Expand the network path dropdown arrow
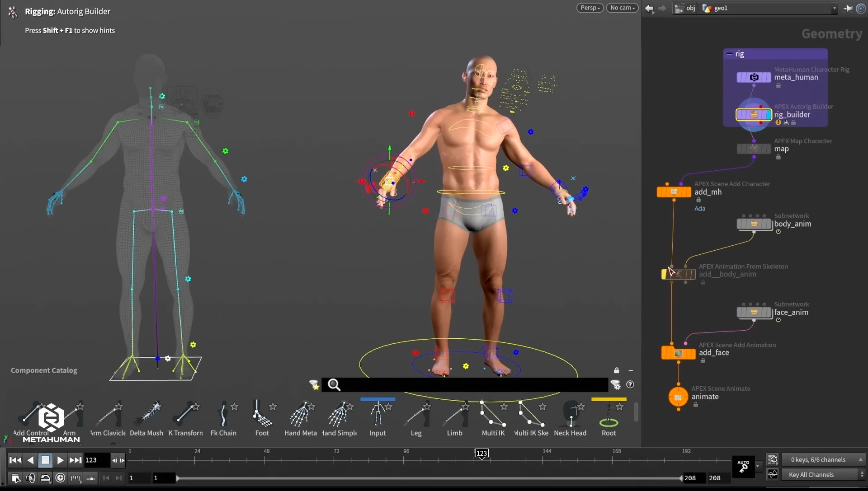Screen dimensions: 868x491 (834, 8)
